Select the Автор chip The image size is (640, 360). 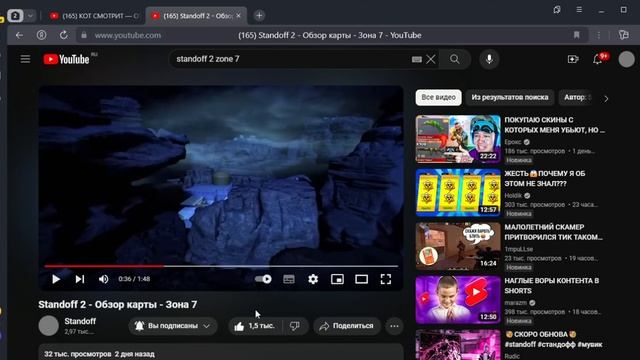pyautogui.click(x=576, y=98)
